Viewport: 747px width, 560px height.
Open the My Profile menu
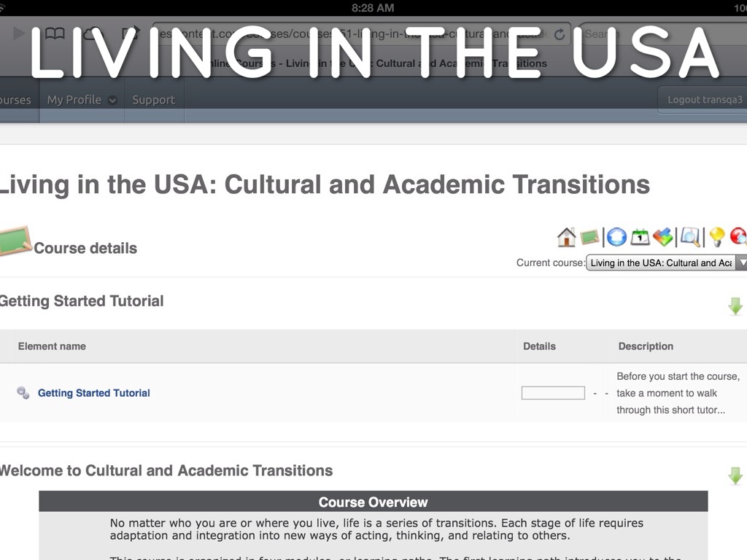82,100
